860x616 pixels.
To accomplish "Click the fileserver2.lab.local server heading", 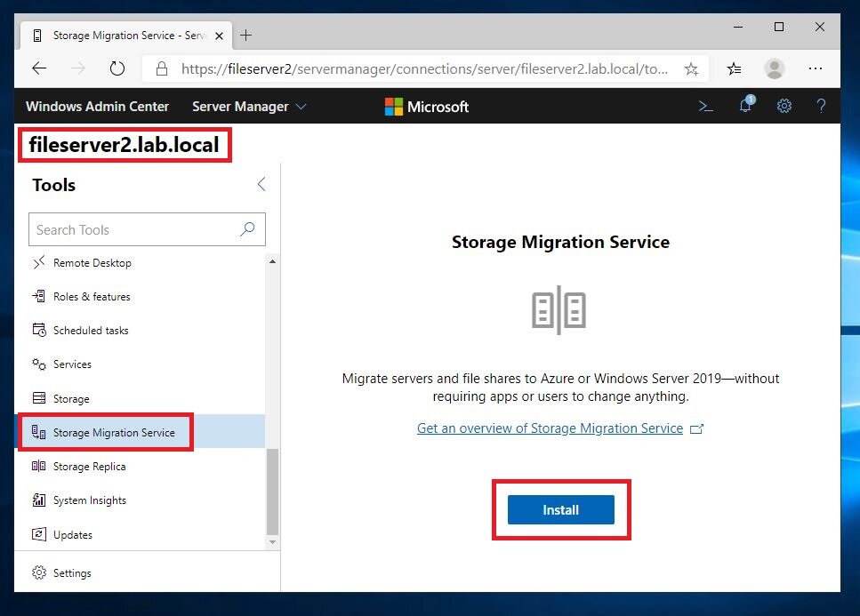I will [124, 145].
